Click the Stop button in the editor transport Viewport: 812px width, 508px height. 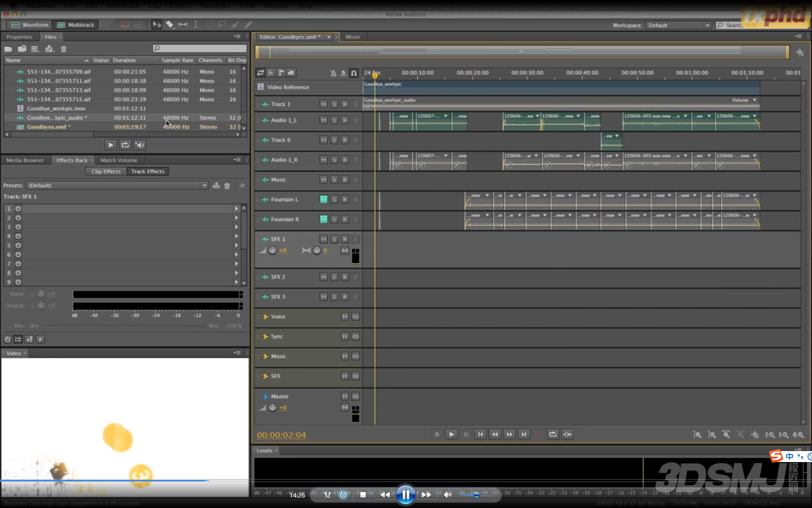(x=437, y=435)
